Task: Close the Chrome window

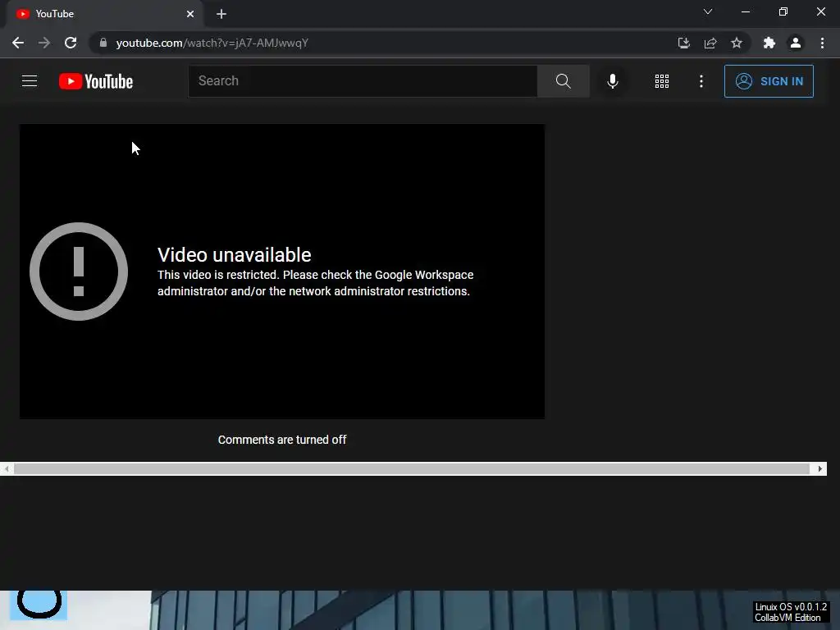Action: tap(820, 11)
